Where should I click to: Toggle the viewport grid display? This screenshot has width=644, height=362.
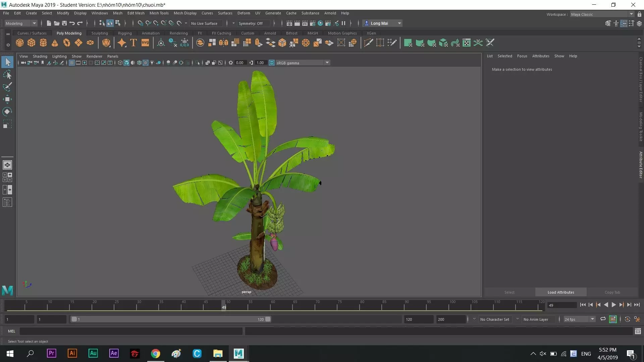click(x=71, y=63)
